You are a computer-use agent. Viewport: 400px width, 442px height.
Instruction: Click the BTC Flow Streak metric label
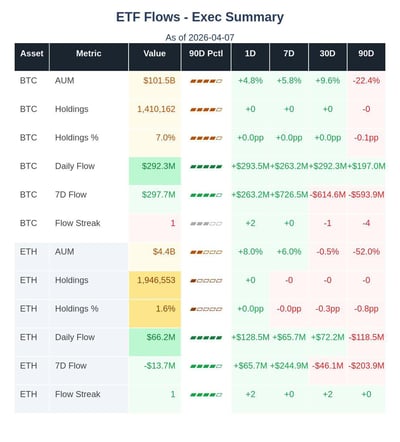pyautogui.click(x=78, y=223)
